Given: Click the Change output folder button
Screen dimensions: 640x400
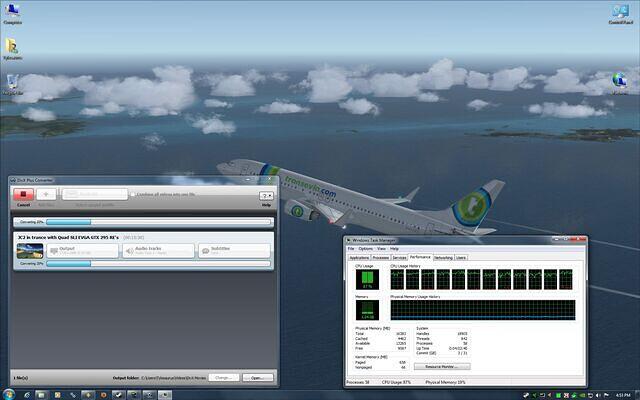Looking at the screenshot, I should tap(223, 377).
